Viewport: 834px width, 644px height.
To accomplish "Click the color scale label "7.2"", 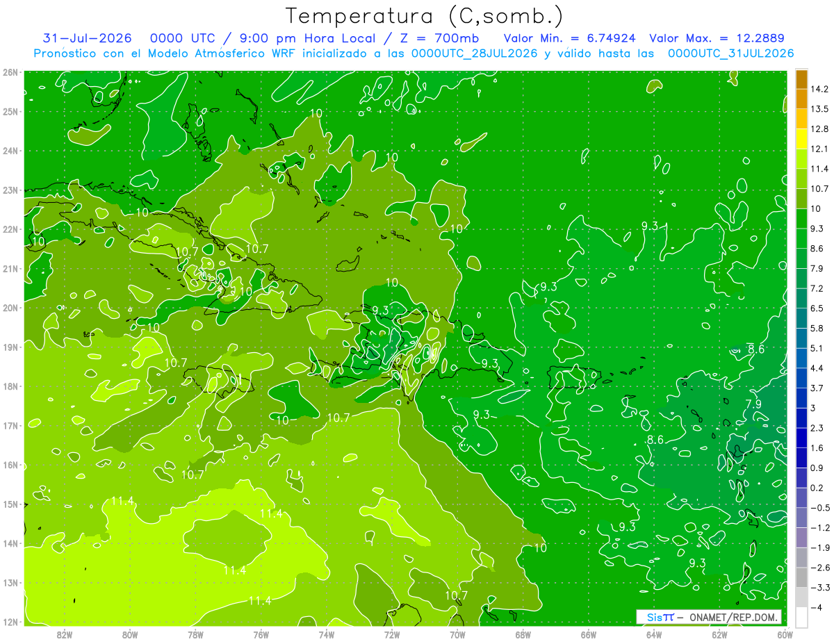I will click(818, 288).
